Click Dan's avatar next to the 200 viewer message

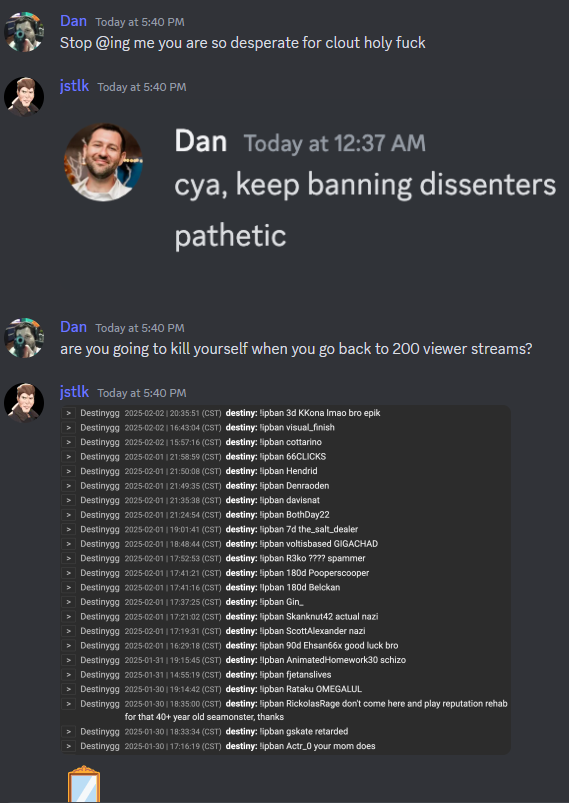pyautogui.click(x=24, y=337)
